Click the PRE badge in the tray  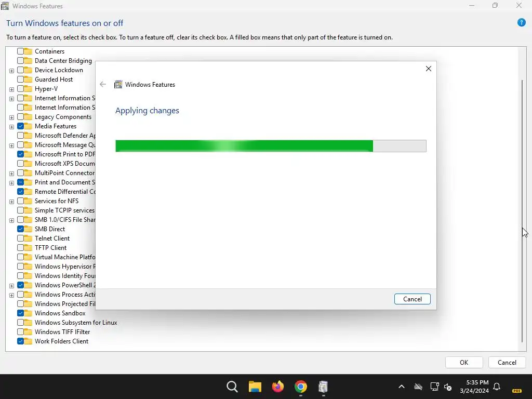coord(517,391)
